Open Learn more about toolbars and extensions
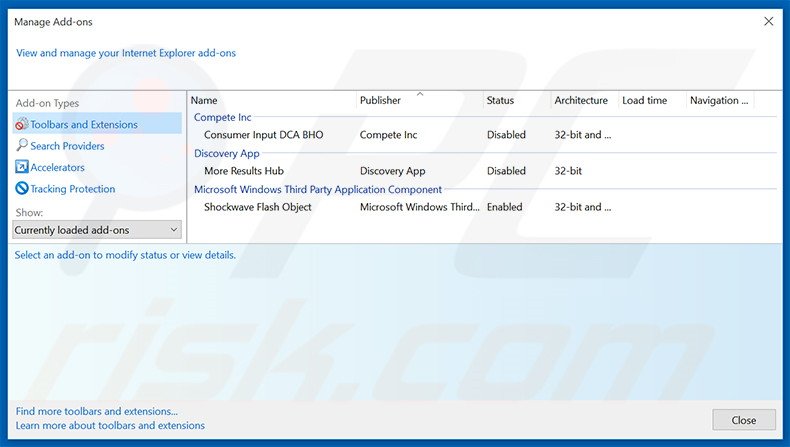Screen dimensions: 790x447 [110, 425]
